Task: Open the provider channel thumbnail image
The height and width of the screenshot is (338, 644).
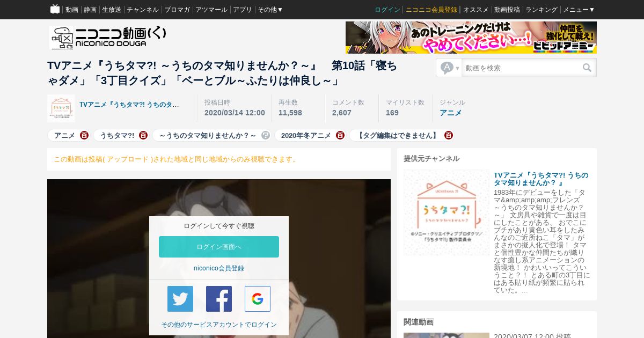Action: coord(447,212)
